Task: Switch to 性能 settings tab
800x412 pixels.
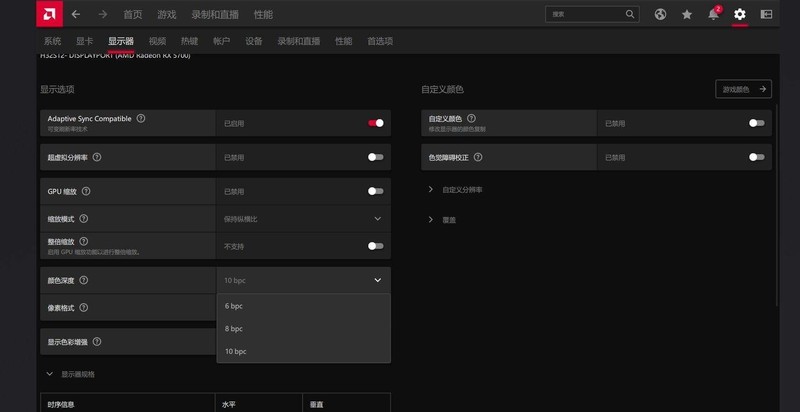Action: tap(343, 41)
